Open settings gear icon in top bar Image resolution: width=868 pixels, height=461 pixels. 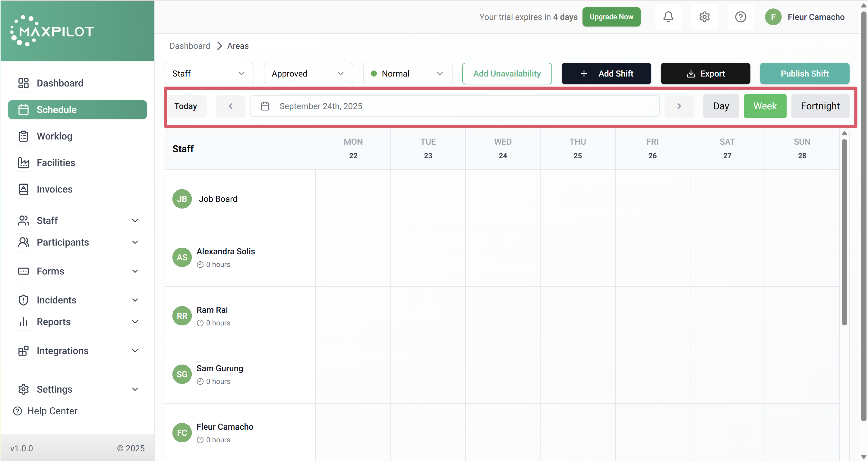704,17
